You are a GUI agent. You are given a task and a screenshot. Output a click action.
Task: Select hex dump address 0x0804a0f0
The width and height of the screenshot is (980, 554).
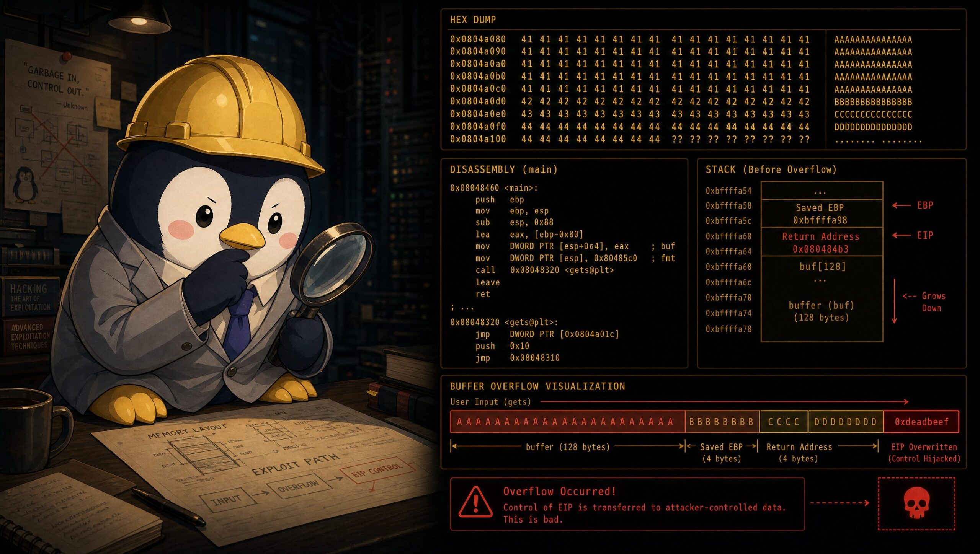[x=478, y=127]
